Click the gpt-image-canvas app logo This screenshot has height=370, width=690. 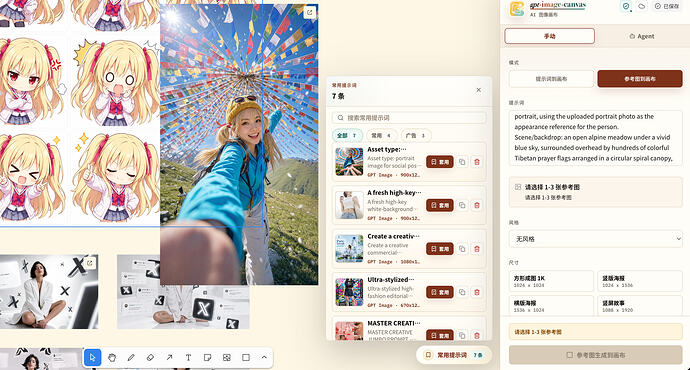coord(517,9)
